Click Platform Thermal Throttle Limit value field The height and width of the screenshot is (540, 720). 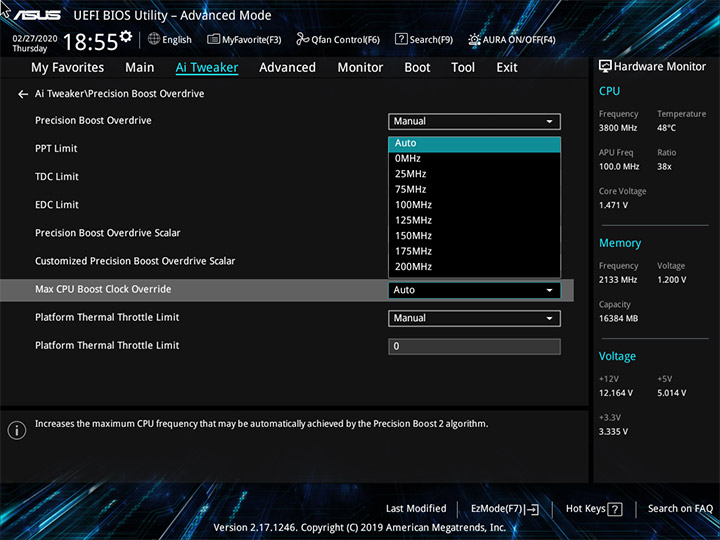pos(474,346)
